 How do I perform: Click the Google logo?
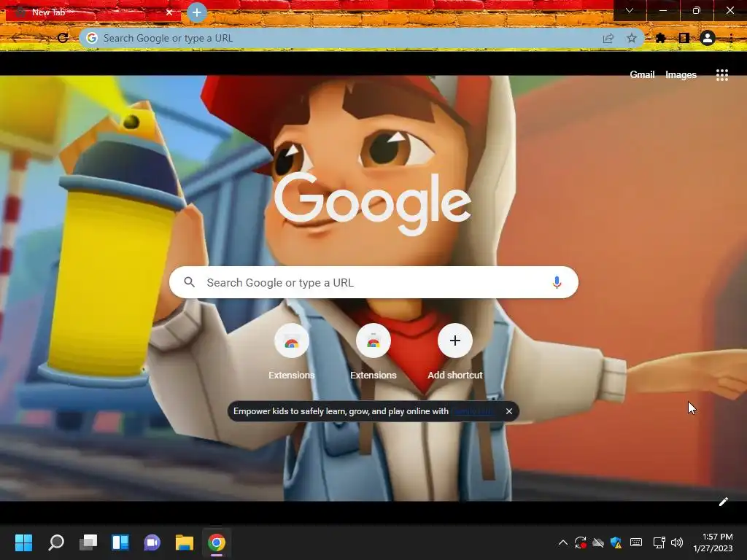373,204
